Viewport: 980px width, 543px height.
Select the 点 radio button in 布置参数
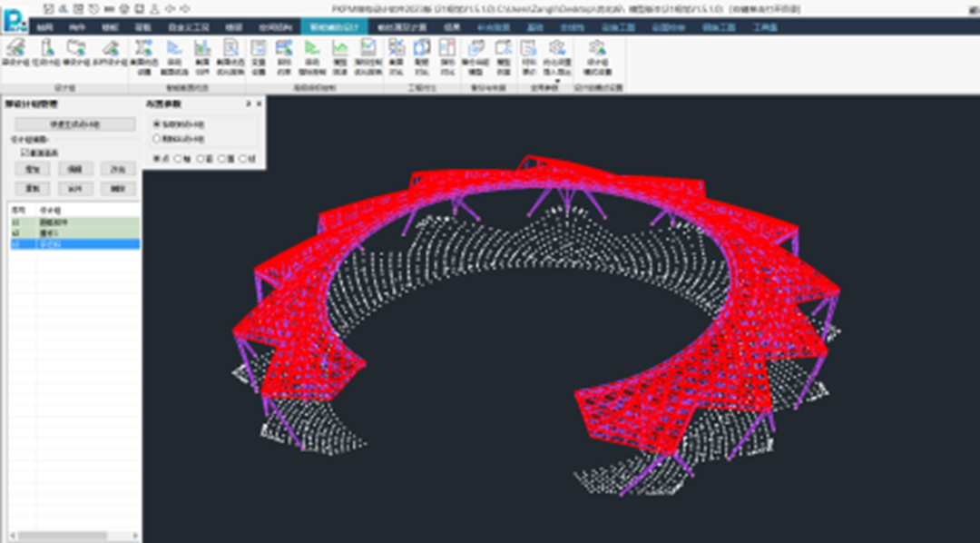coord(156,158)
